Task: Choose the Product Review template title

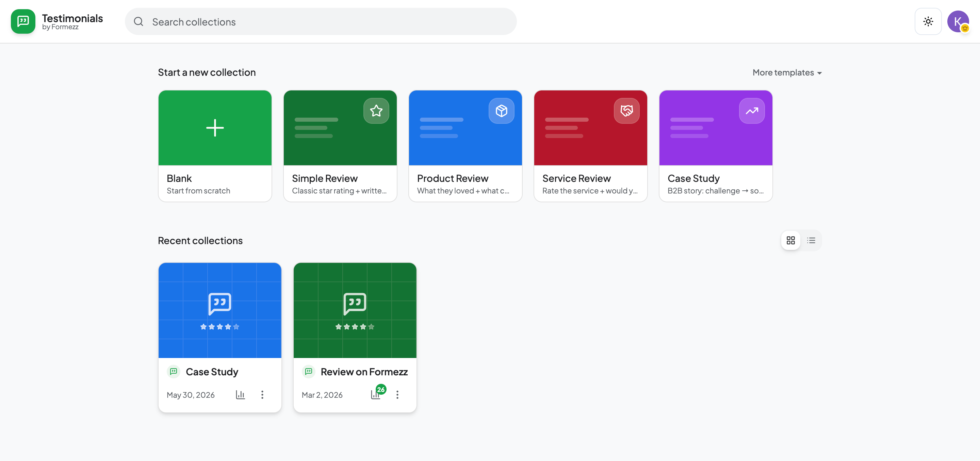Action: tap(452, 178)
